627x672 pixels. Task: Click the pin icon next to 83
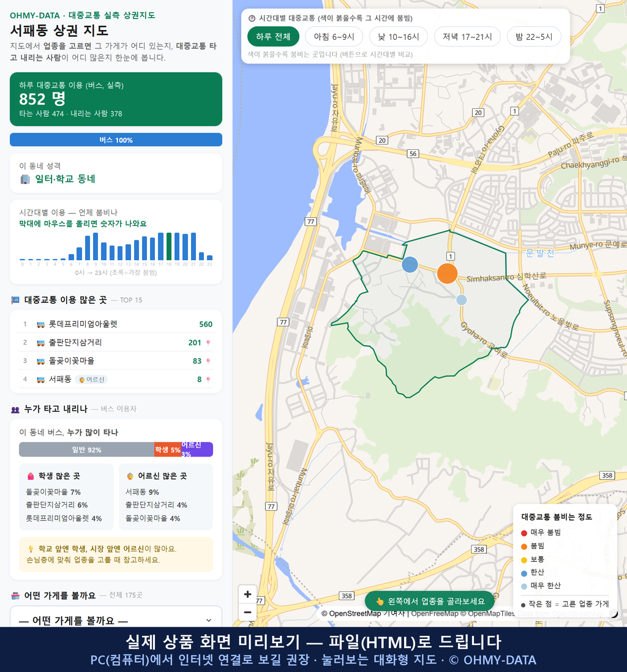point(208,361)
